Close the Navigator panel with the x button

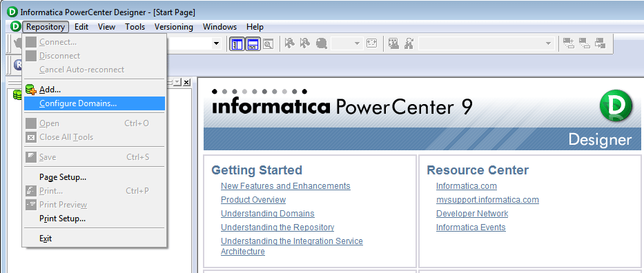pos(186,83)
